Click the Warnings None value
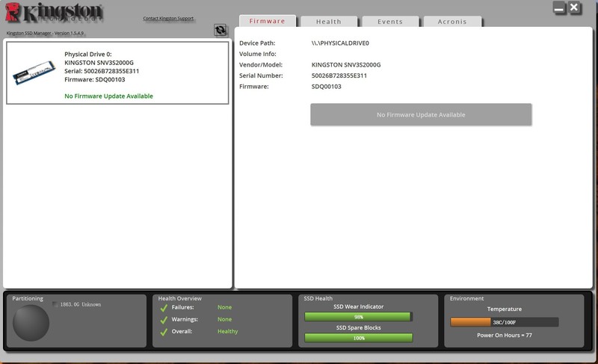The height and width of the screenshot is (364, 598). (x=225, y=319)
